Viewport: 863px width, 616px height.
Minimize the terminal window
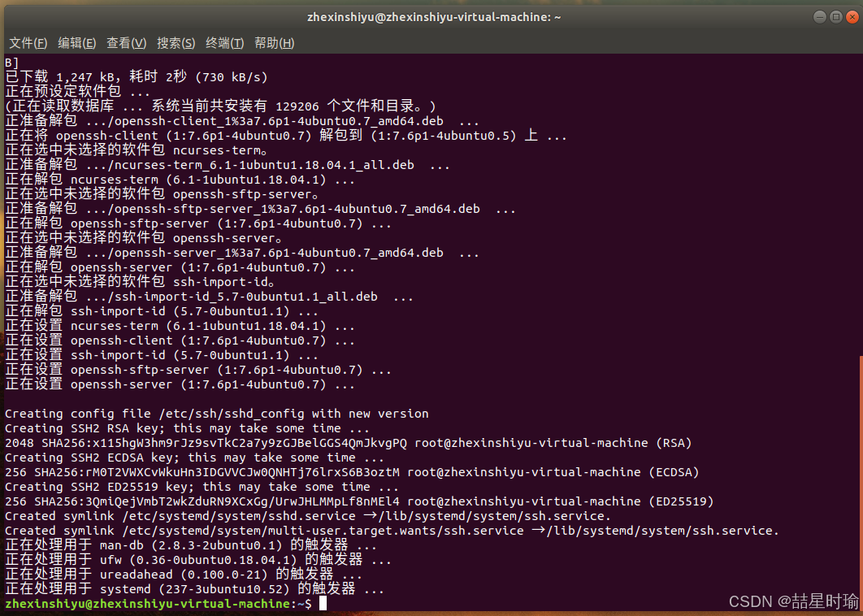pos(819,16)
